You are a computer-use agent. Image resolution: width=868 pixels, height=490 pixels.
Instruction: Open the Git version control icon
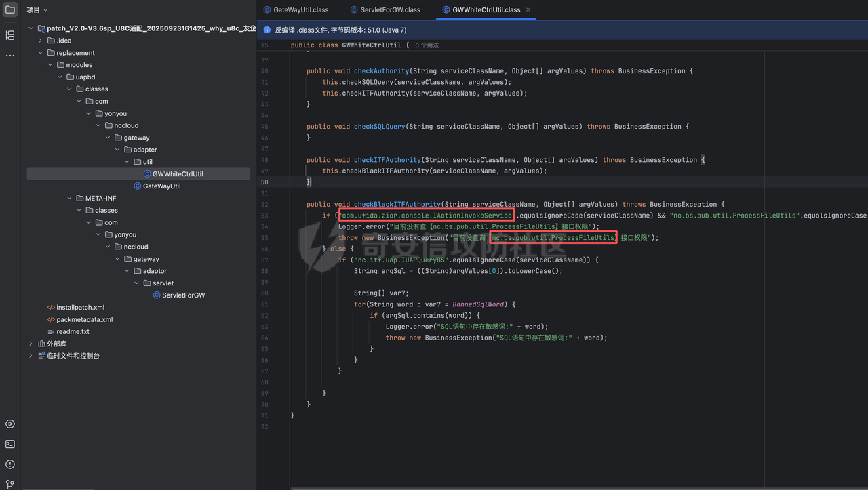point(9,484)
